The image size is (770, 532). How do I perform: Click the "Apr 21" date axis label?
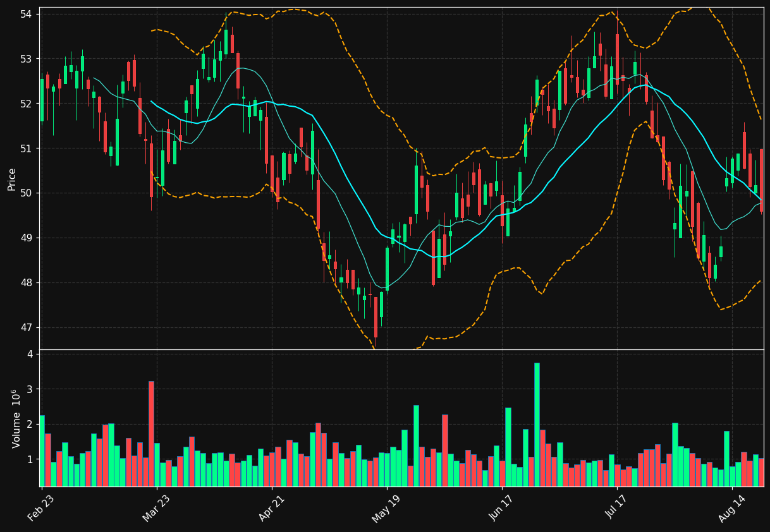tap(271, 509)
